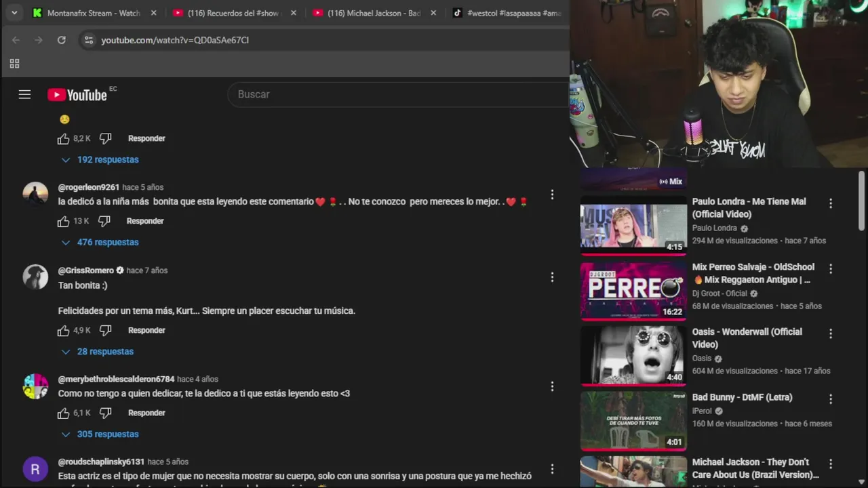Open Dj Groot - Oficial channel name
This screenshot has height=488, width=868.
point(719,293)
